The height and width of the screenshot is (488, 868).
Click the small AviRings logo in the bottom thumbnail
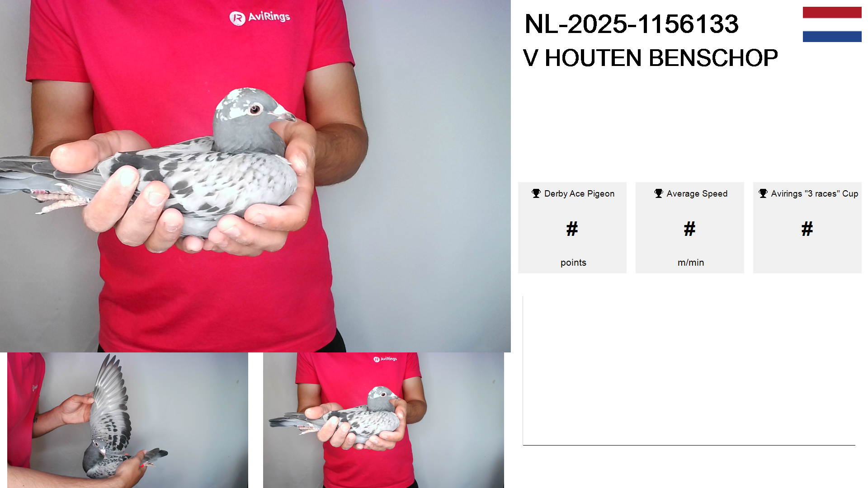tap(385, 359)
